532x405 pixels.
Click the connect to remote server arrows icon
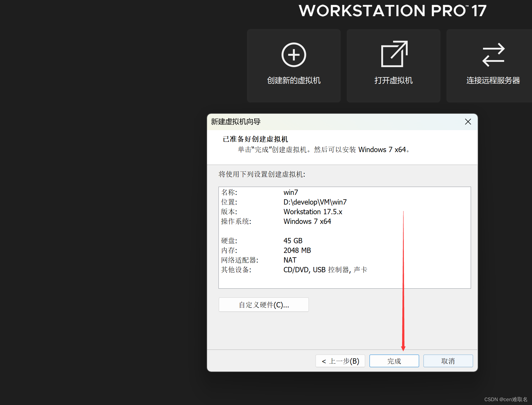click(493, 55)
